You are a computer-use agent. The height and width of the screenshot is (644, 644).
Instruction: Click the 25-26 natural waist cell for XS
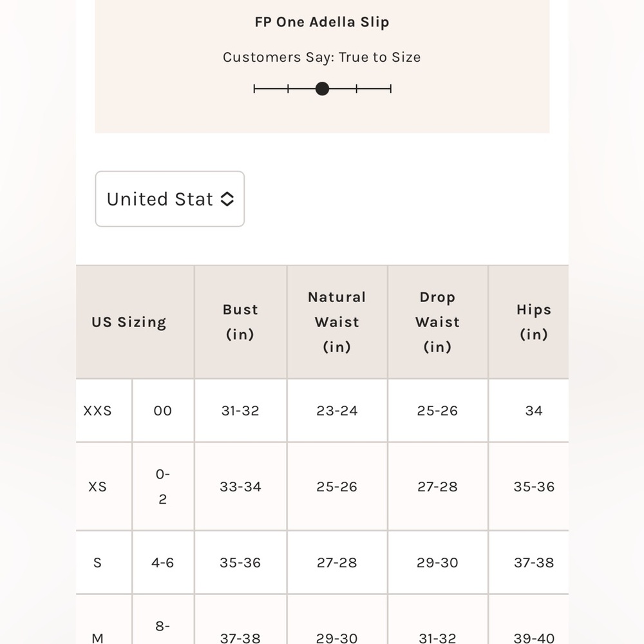(337, 487)
